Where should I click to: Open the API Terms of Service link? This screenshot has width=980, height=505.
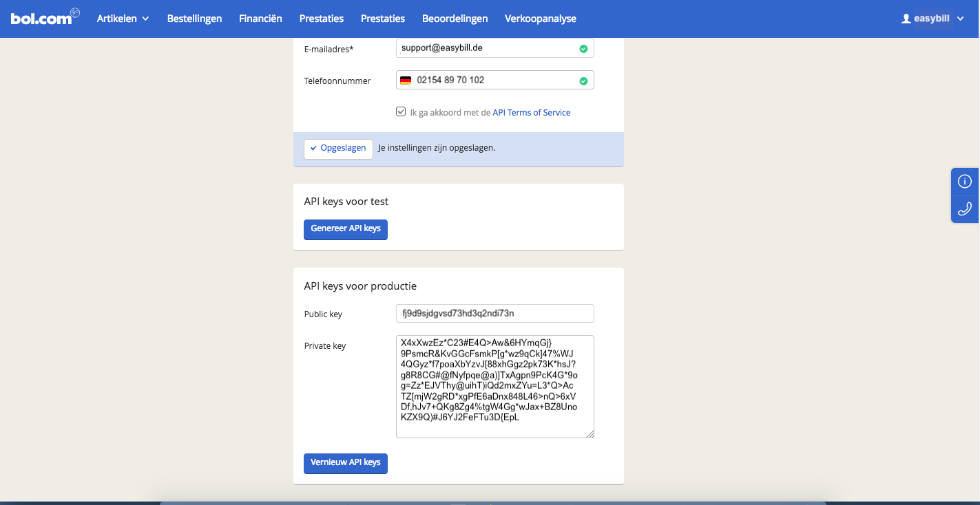531,112
